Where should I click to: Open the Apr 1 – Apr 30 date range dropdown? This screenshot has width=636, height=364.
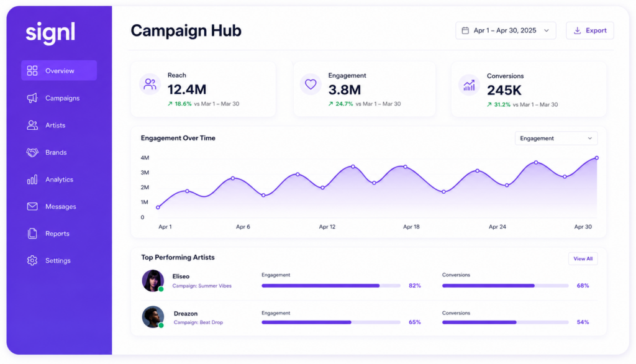506,30
